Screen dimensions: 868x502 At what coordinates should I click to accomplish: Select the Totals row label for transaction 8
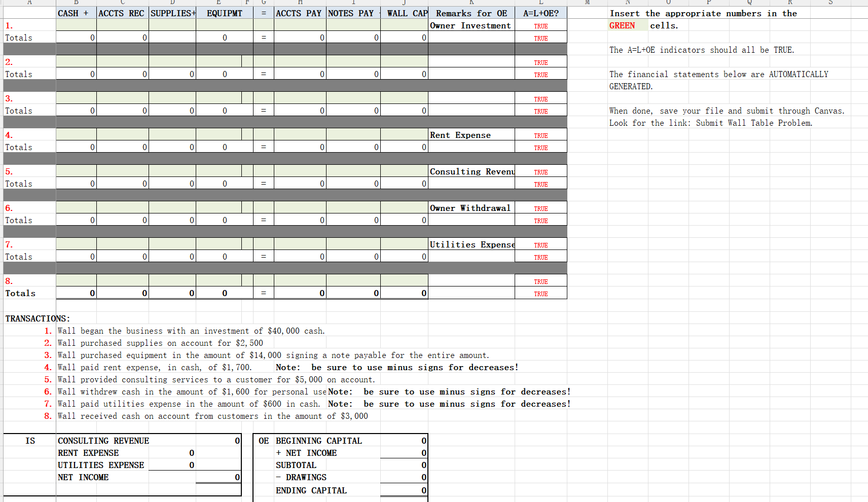coord(20,293)
